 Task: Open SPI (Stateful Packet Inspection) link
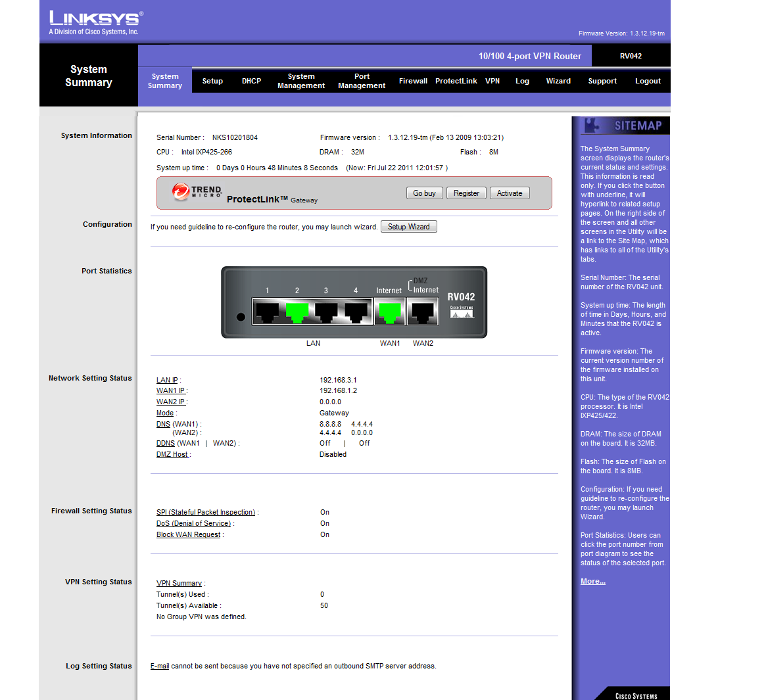[206, 513]
